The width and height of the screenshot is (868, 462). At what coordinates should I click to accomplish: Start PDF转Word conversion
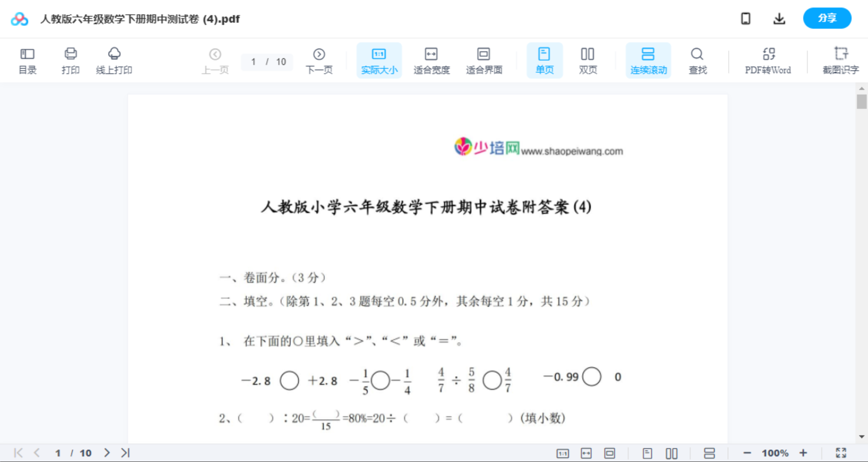pyautogui.click(x=768, y=60)
